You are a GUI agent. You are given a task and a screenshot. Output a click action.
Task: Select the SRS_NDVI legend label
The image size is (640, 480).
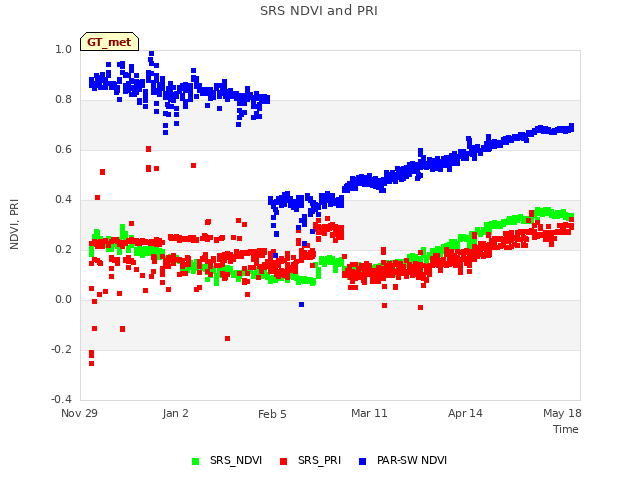tap(236, 460)
